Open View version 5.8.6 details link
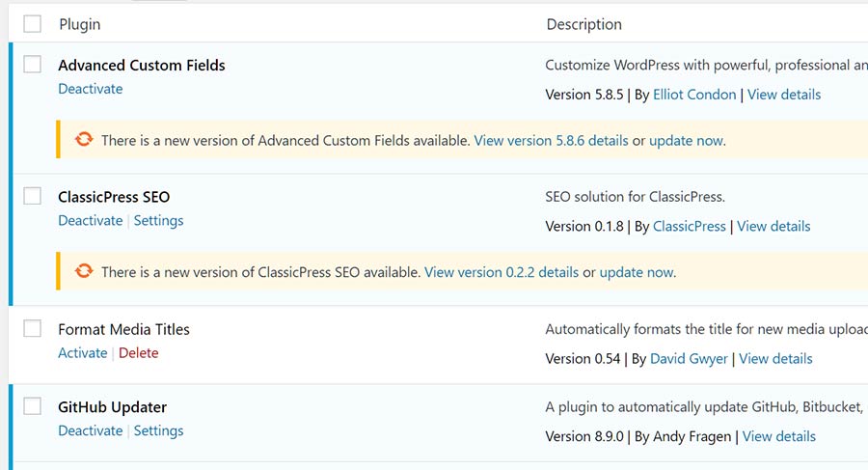The image size is (868, 470). click(x=551, y=141)
